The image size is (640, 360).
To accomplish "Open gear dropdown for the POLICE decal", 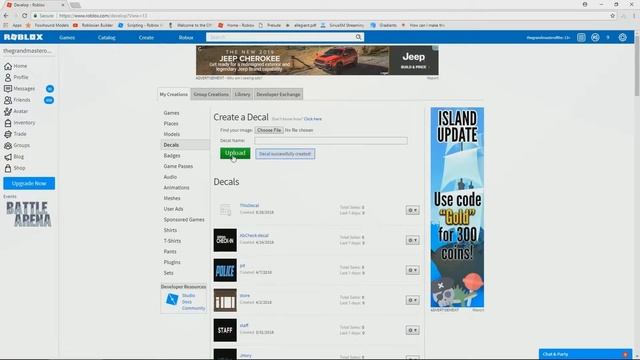I will pos(412,270).
